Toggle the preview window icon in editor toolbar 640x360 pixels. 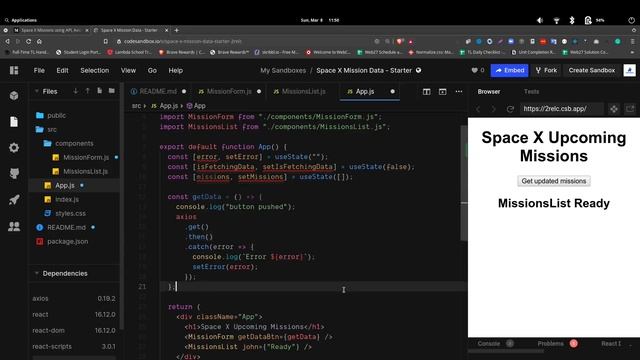pyautogui.click(x=442, y=91)
